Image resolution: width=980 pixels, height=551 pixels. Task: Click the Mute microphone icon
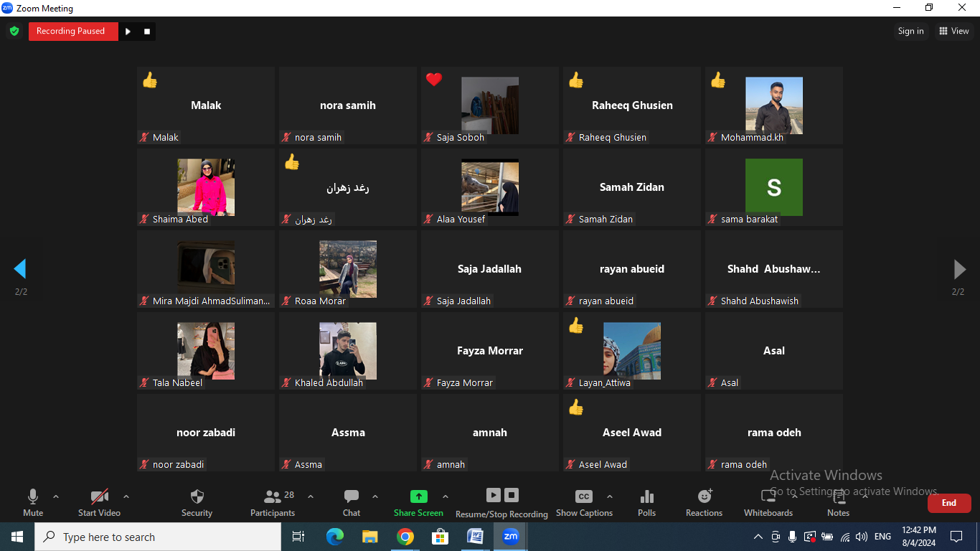coord(32,496)
